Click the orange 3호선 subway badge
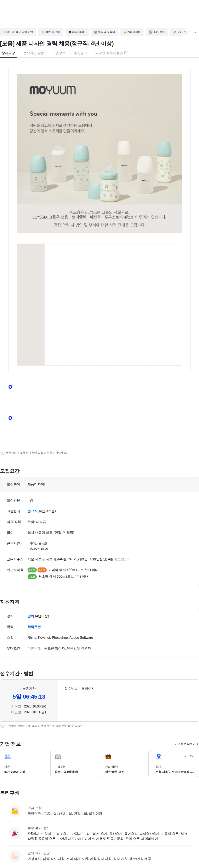This screenshot has width=199, height=868. [x=42, y=570]
